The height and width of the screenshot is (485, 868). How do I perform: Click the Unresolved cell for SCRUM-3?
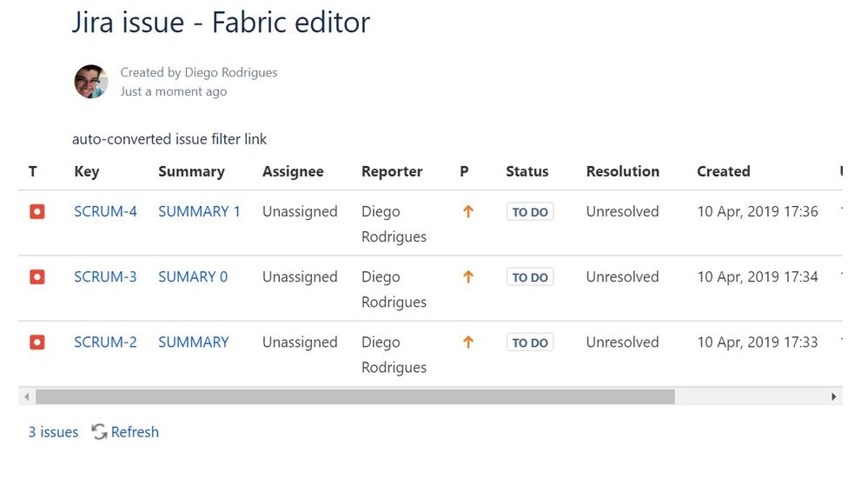click(623, 276)
